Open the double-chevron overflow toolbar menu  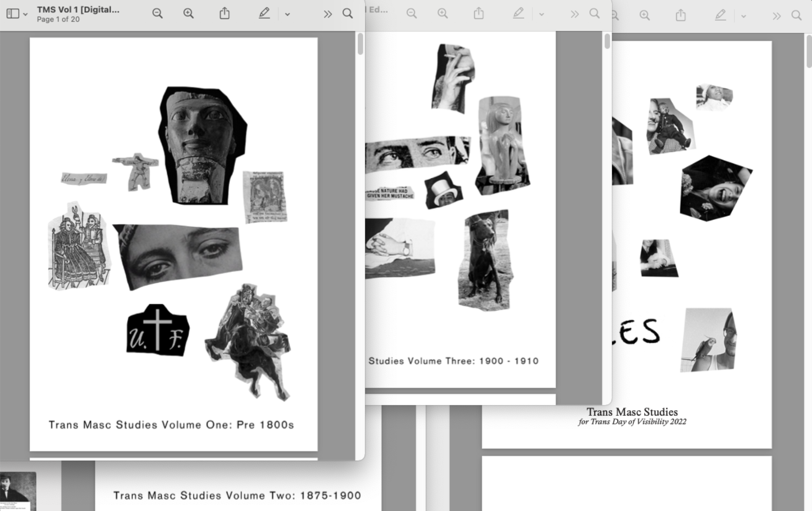click(327, 14)
